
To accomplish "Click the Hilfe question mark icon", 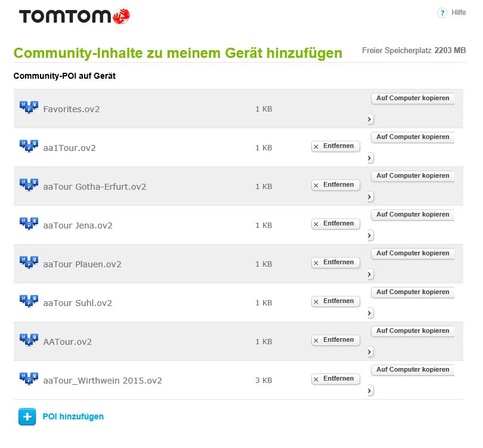I will point(442,13).
